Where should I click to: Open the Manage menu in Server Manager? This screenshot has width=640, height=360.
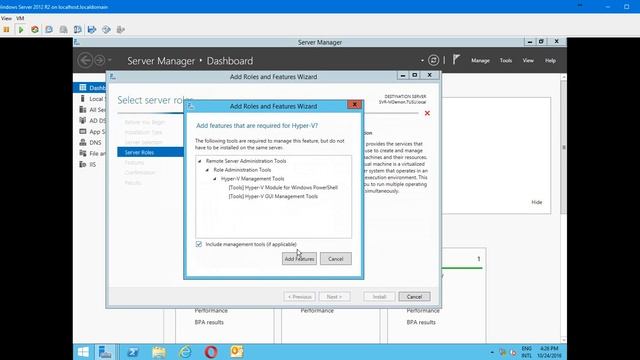pyautogui.click(x=480, y=60)
